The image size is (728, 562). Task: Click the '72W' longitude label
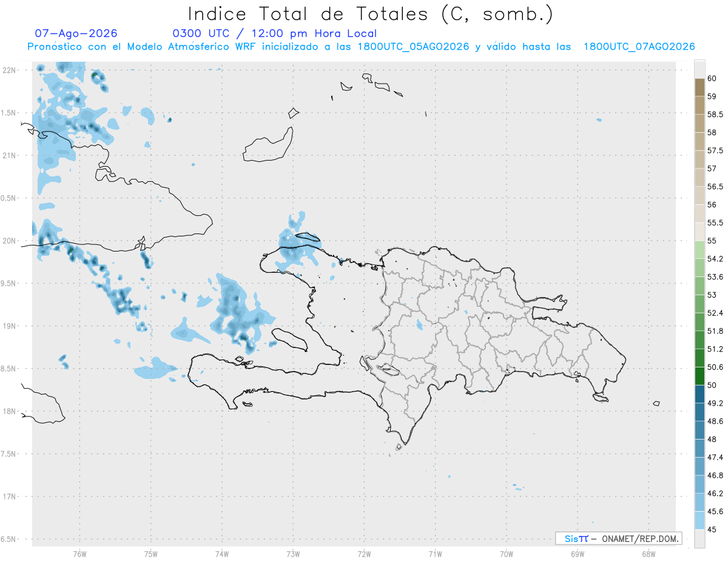pos(364,554)
